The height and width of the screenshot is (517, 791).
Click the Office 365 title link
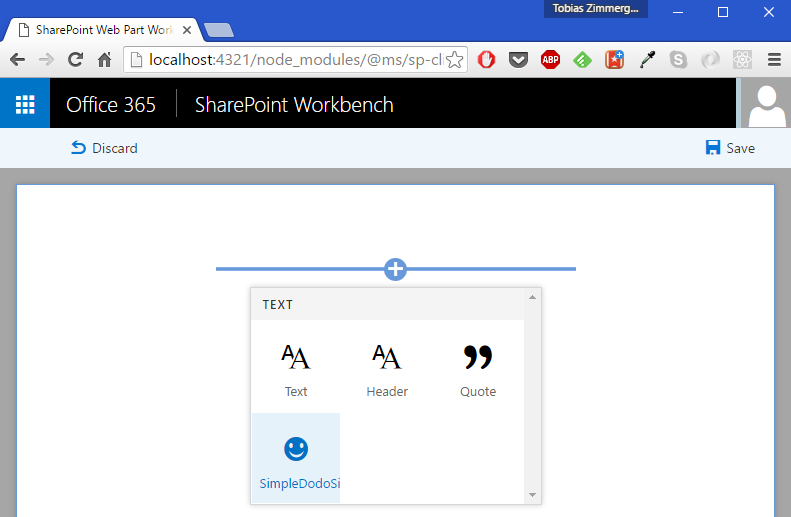pos(111,104)
